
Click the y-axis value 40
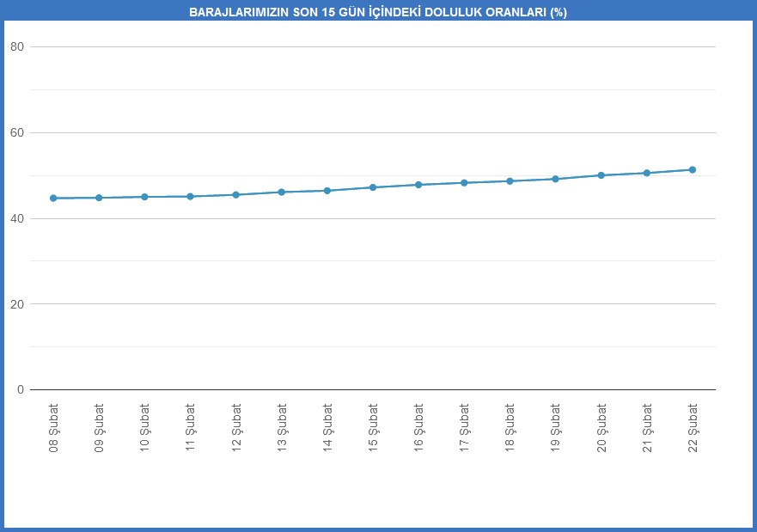16,219
